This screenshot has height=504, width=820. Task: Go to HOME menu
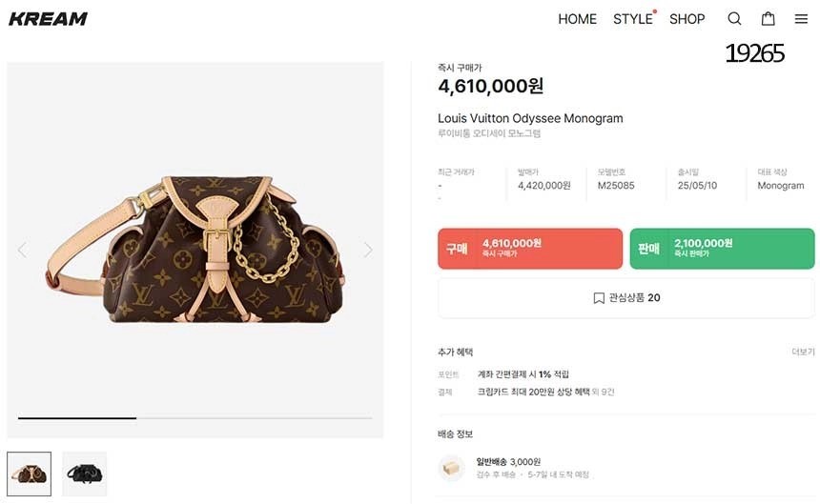click(577, 19)
